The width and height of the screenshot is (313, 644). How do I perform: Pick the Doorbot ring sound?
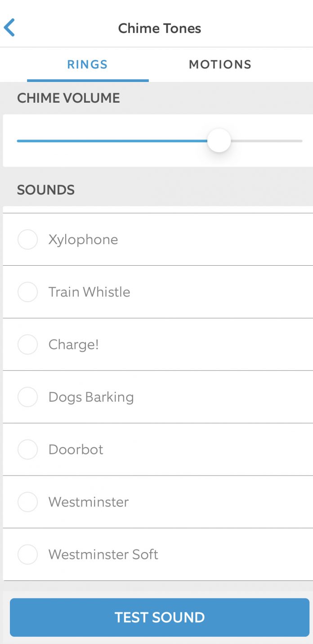click(27, 449)
